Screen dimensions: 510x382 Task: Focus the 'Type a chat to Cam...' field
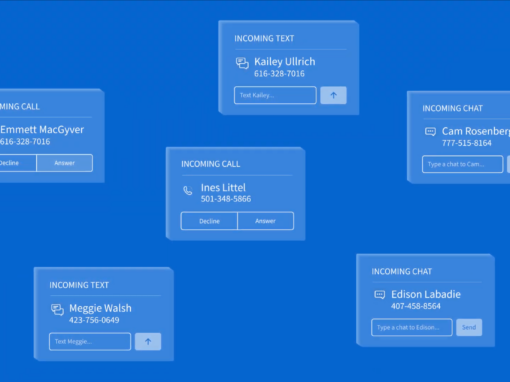pyautogui.click(x=463, y=164)
